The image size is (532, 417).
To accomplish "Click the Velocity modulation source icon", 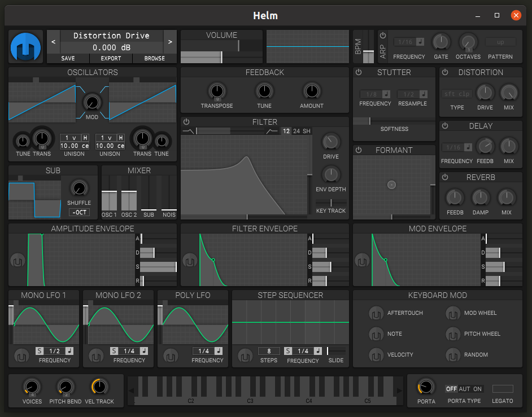I will click(376, 355).
